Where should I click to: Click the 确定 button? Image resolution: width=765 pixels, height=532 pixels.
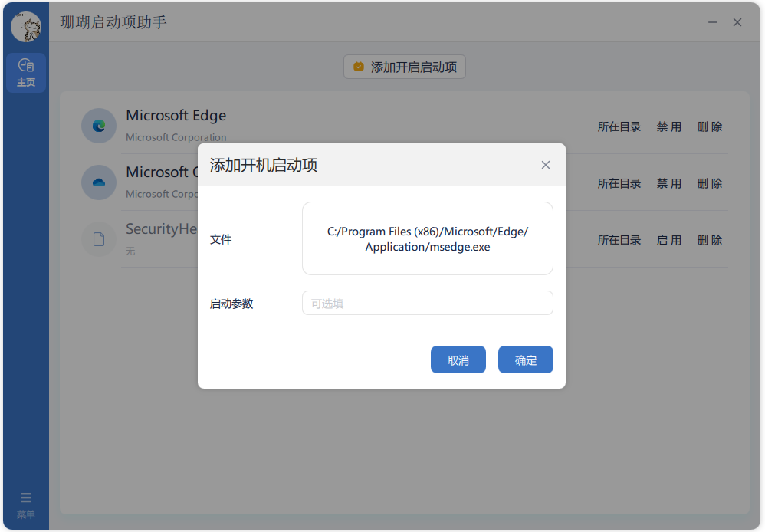click(x=525, y=360)
